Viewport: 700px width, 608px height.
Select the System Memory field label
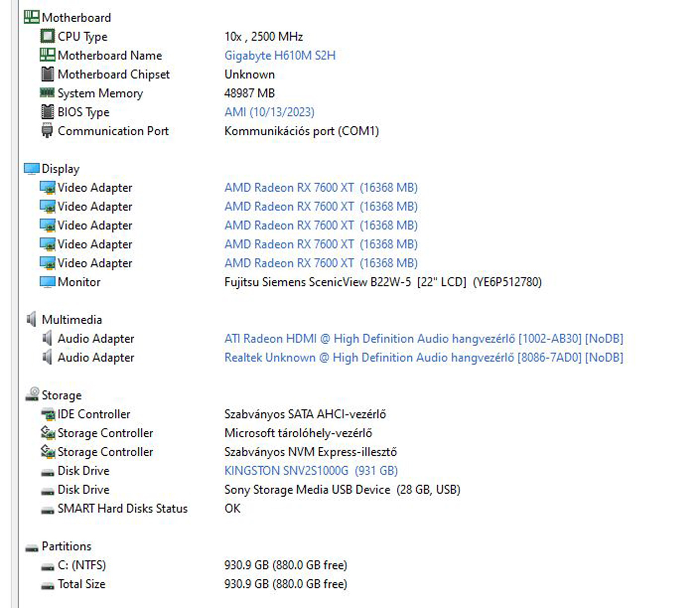[100, 94]
